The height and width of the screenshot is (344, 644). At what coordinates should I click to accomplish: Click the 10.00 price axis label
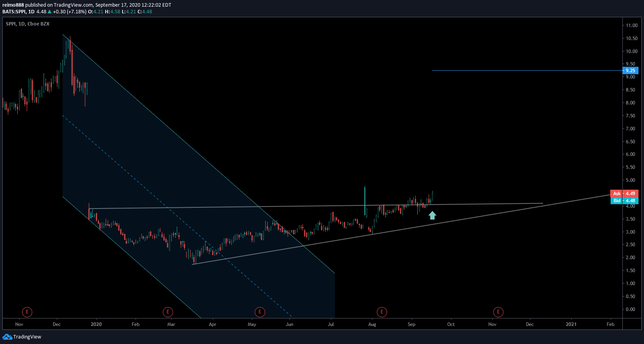click(632, 51)
